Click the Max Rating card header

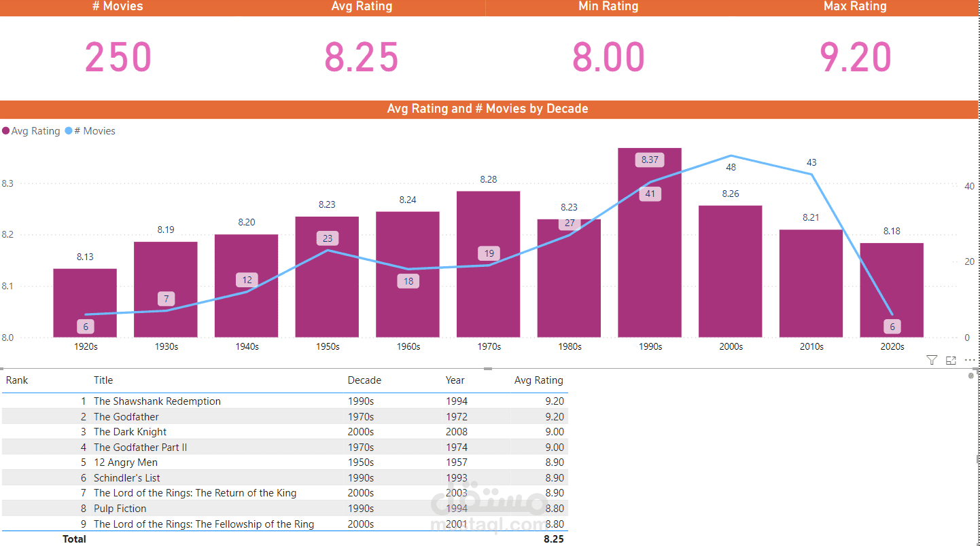coord(855,6)
